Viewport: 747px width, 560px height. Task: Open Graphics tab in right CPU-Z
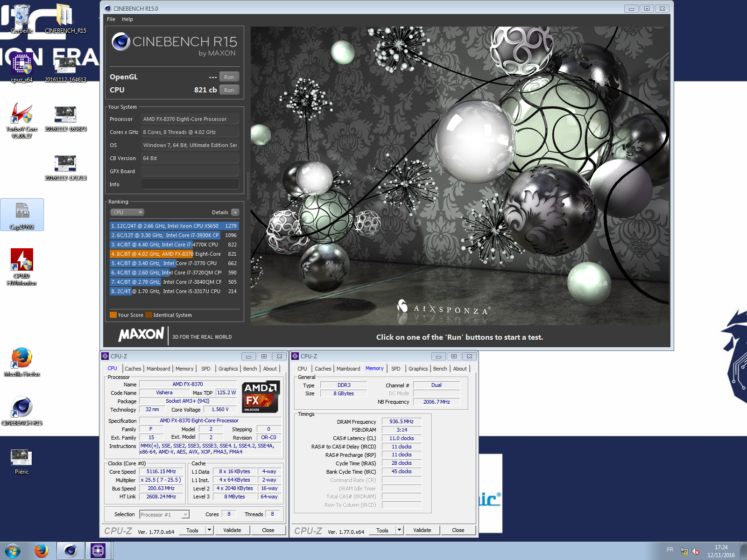(418, 369)
